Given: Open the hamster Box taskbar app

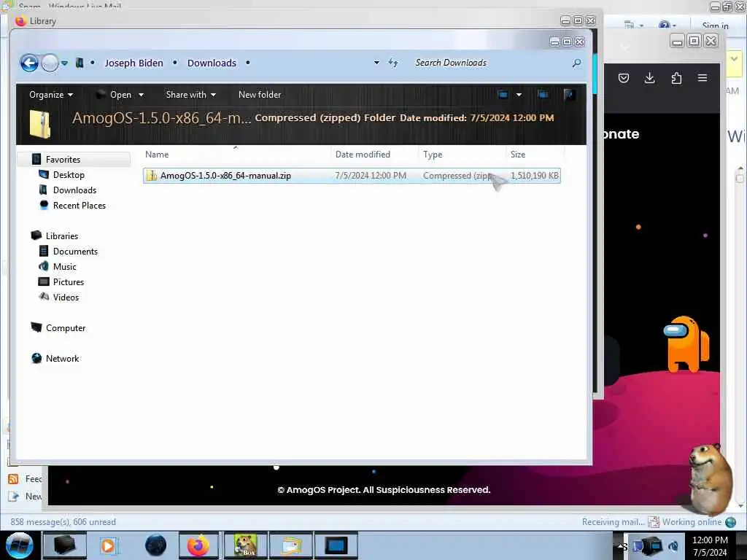Looking at the screenshot, I should point(246,545).
